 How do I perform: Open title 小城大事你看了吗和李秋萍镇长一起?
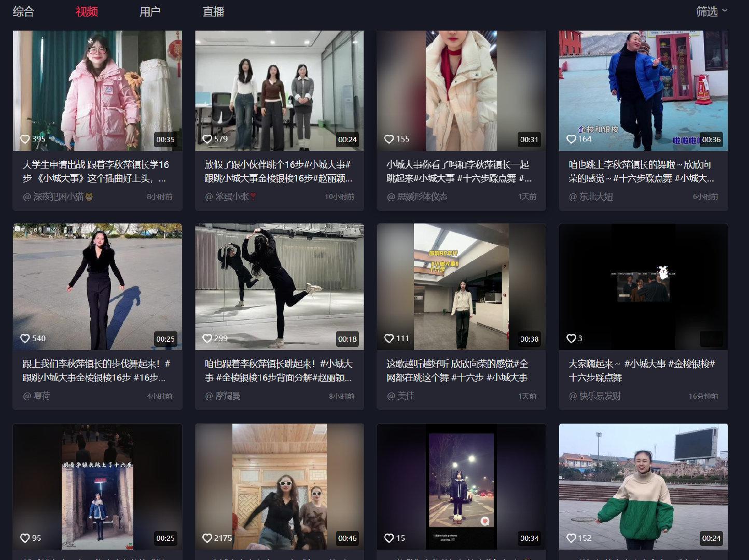click(x=459, y=172)
